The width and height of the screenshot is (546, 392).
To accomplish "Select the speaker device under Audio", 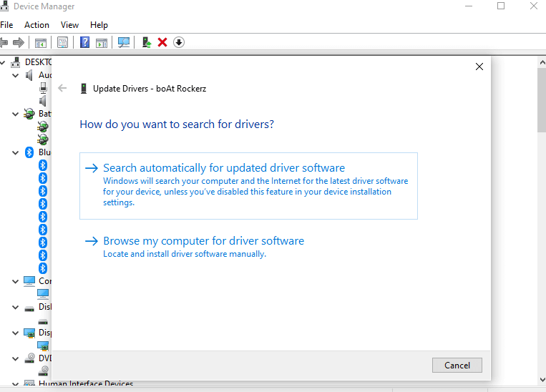I will point(43,101).
